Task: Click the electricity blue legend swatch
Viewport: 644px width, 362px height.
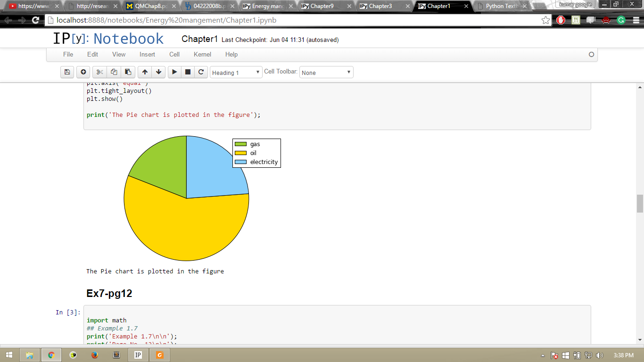Action: click(240, 162)
